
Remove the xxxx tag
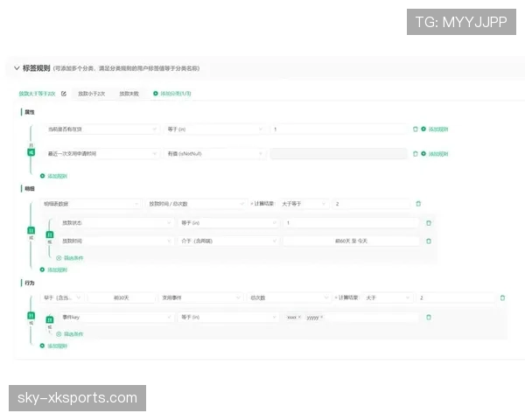299,317
